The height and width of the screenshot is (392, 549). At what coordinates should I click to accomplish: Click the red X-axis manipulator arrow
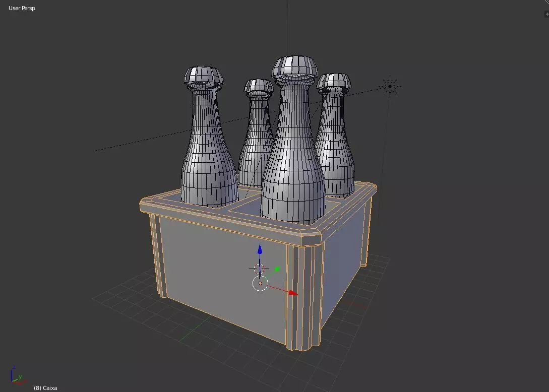tap(293, 293)
